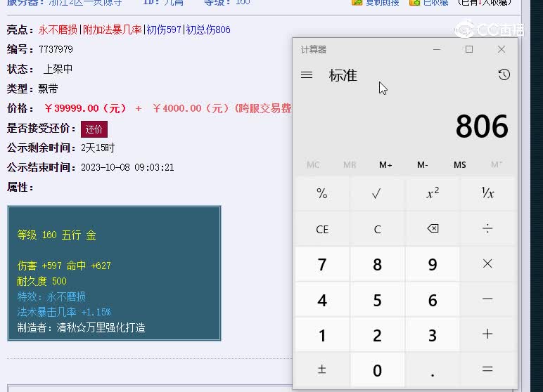Click the plus/minus sign toggle key
The width and height of the screenshot is (543, 392).
[x=321, y=370]
